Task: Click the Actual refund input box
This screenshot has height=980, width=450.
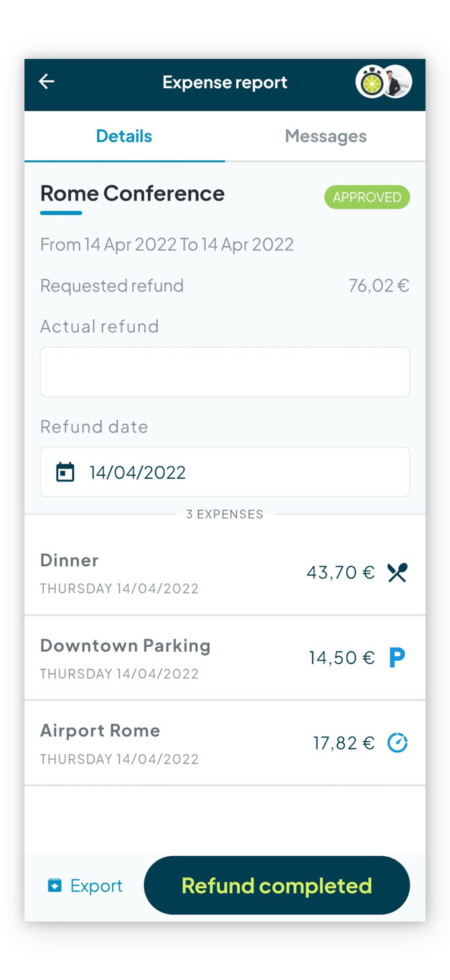Action: (x=225, y=371)
